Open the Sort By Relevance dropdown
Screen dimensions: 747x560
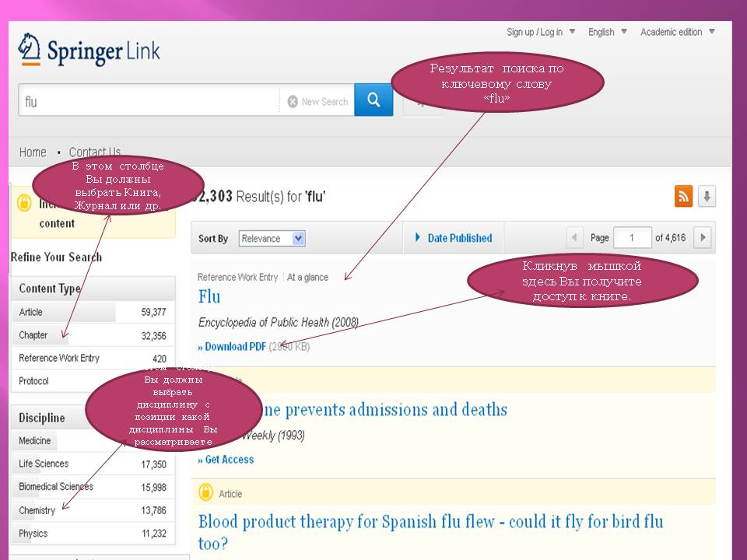coord(272,239)
